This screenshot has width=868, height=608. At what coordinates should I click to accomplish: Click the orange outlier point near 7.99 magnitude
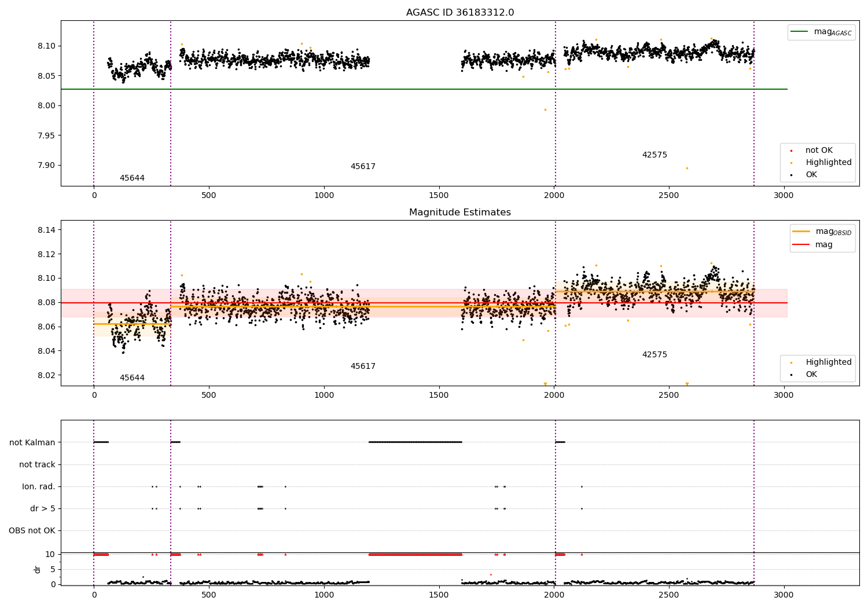[545, 109]
